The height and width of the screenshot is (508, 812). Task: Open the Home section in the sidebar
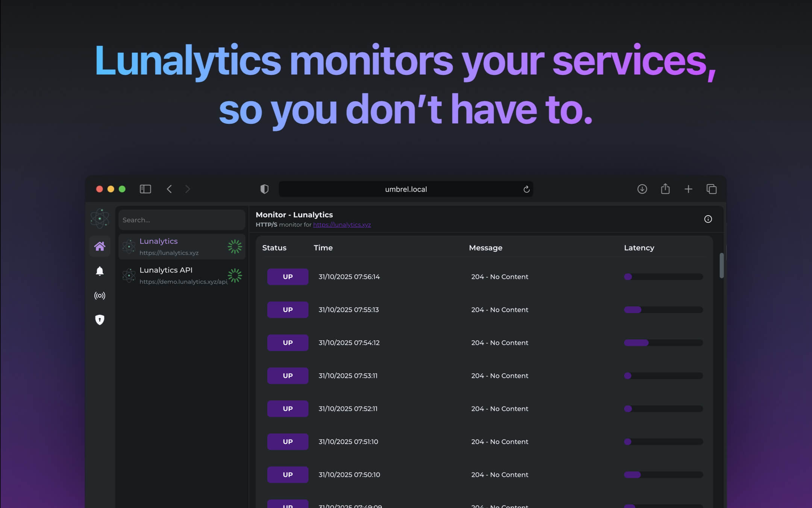pyautogui.click(x=100, y=246)
